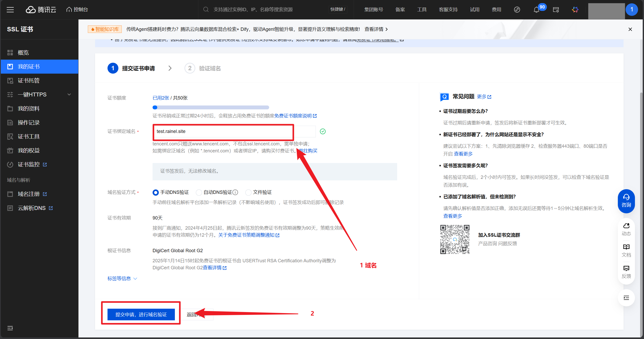
Task: Click the green validation check icon
Action: pyautogui.click(x=323, y=131)
